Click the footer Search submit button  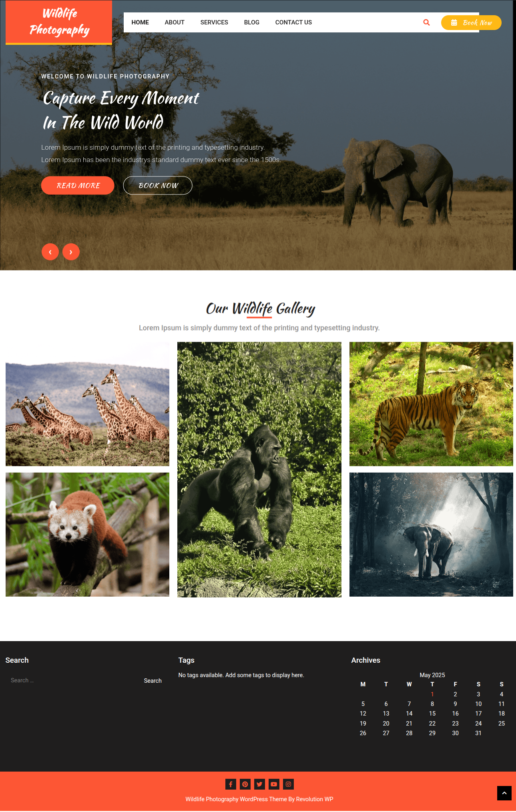click(x=153, y=681)
